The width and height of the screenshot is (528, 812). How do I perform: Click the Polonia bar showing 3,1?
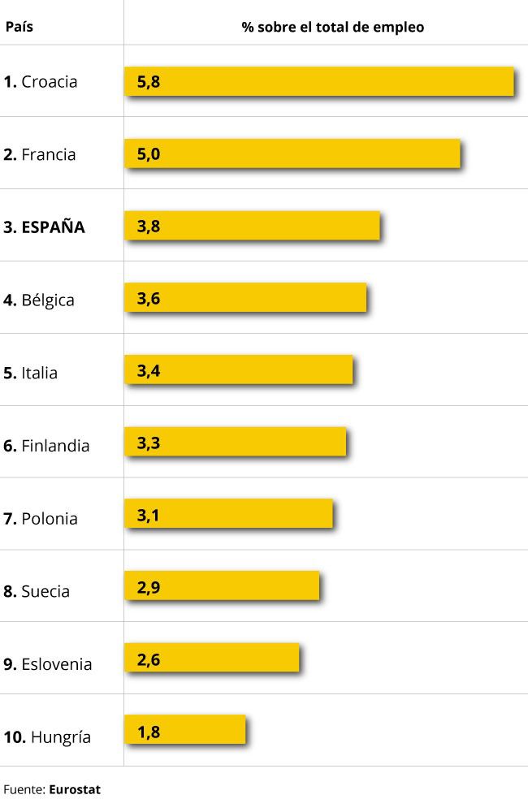point(228,514)
